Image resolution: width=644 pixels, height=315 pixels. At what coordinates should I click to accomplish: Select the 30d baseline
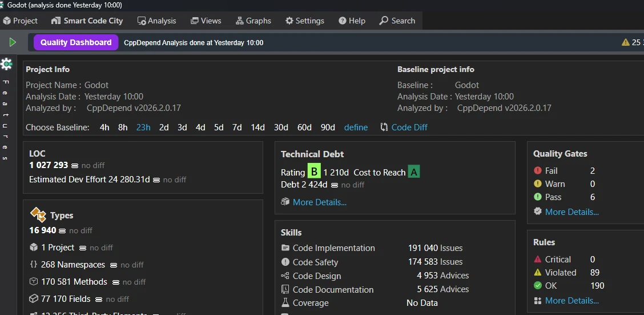pyautogui.click(x=281, y=127)
